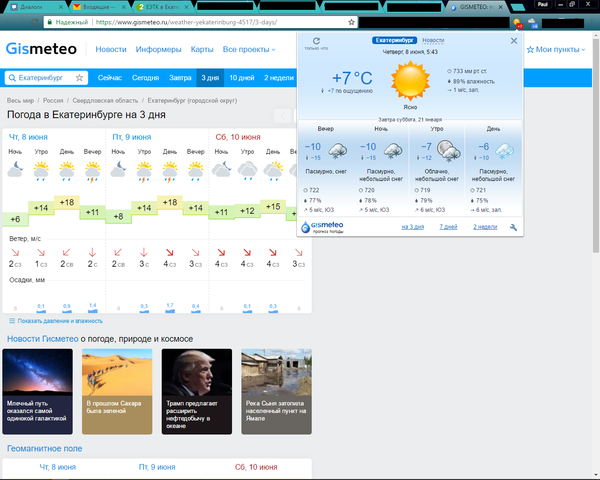Click the +7 °C current temperature in popup

pos(352,78)
